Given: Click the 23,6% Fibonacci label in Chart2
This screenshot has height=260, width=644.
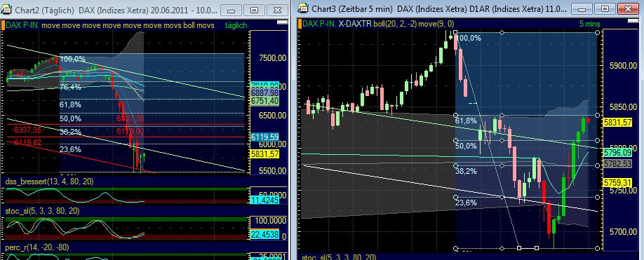Looking at the screenshot, I should pyautogui.click(x=70, y=149).
